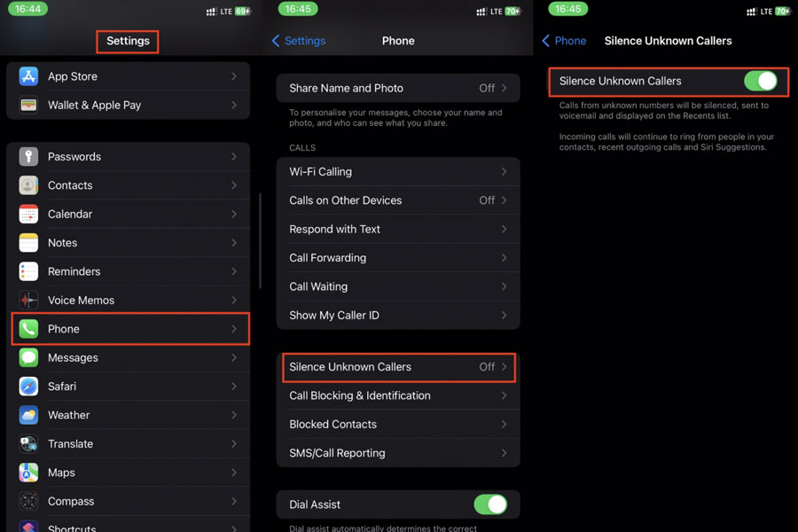
Task: Open SMS/Call Reporting row
Action: click(x=398, y=453)
